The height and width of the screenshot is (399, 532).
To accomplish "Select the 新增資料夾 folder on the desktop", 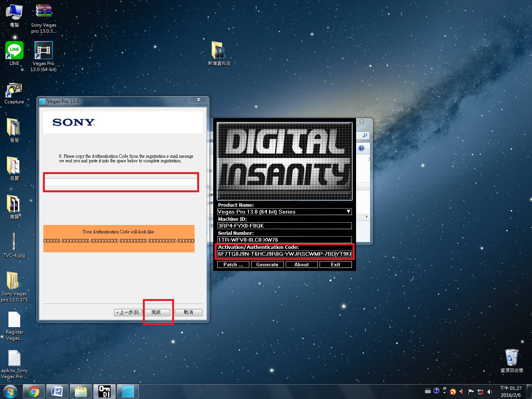I will [219, 54].
